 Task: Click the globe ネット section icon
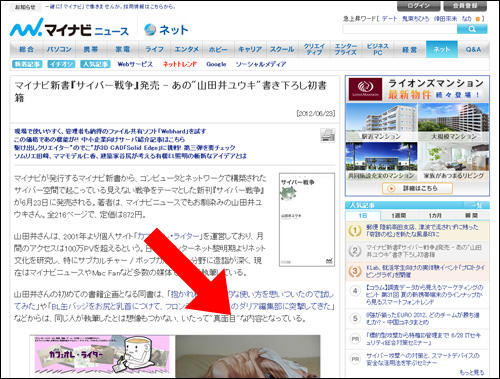[x=150, y=30]
